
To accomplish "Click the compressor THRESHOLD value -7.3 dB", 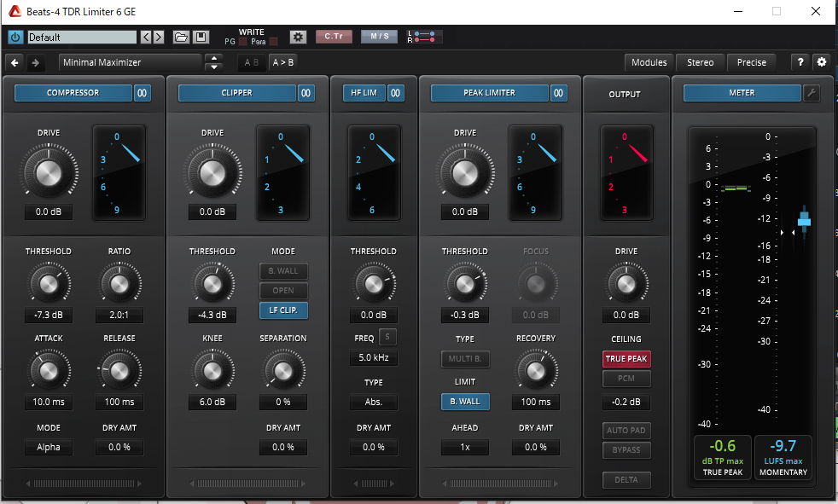I will (49, 315).
